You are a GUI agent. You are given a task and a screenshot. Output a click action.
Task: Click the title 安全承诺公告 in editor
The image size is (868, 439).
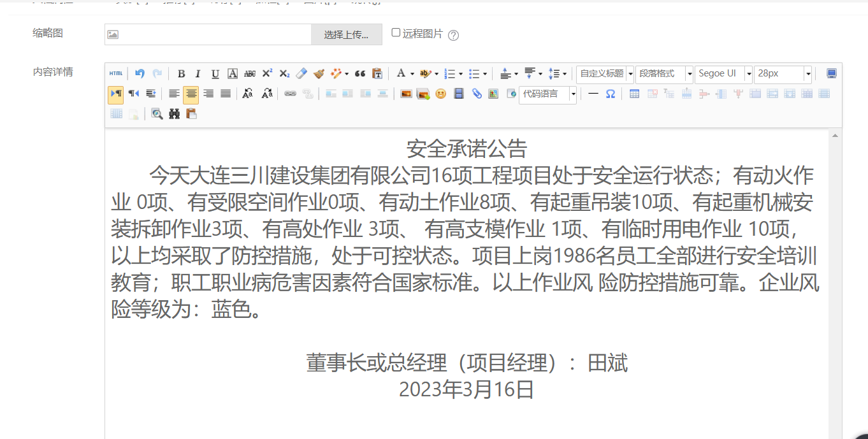click(467, 148)
